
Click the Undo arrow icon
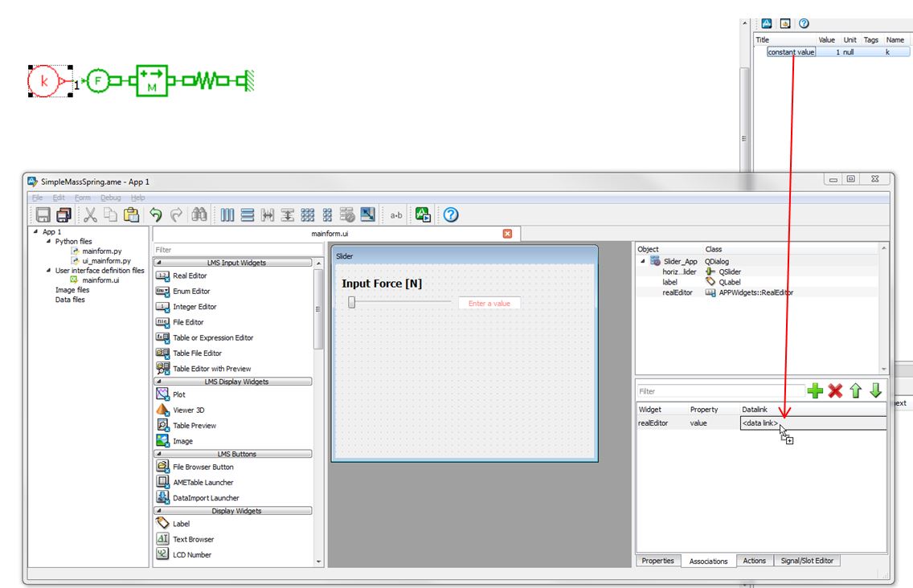(x=156, y=214)
